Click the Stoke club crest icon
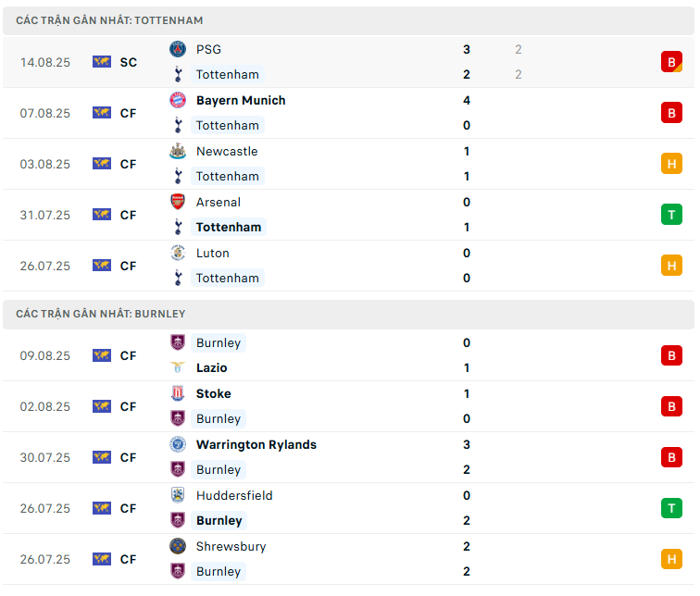The width and height of the screenshot is (700, 596). point(178,393)
